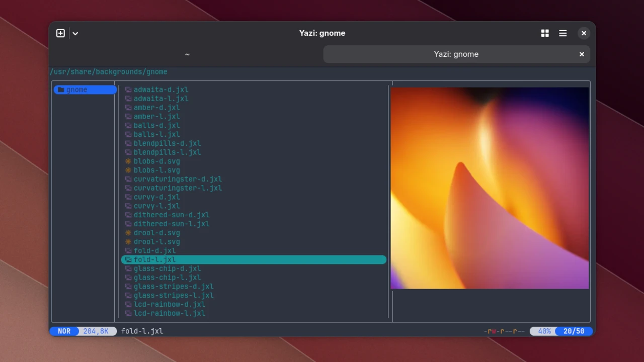This screenshot has width=644, height=362.
Task: Click the NOR mode indicator
Action: click(x=64, y=331)
